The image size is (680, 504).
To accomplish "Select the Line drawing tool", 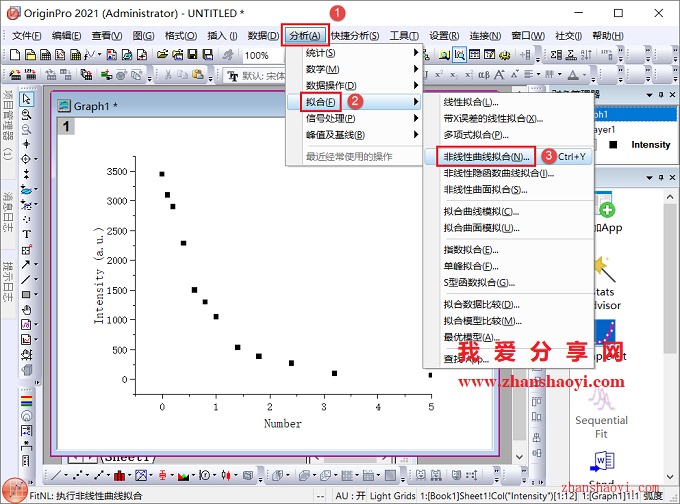I will [x=26, y=279].
